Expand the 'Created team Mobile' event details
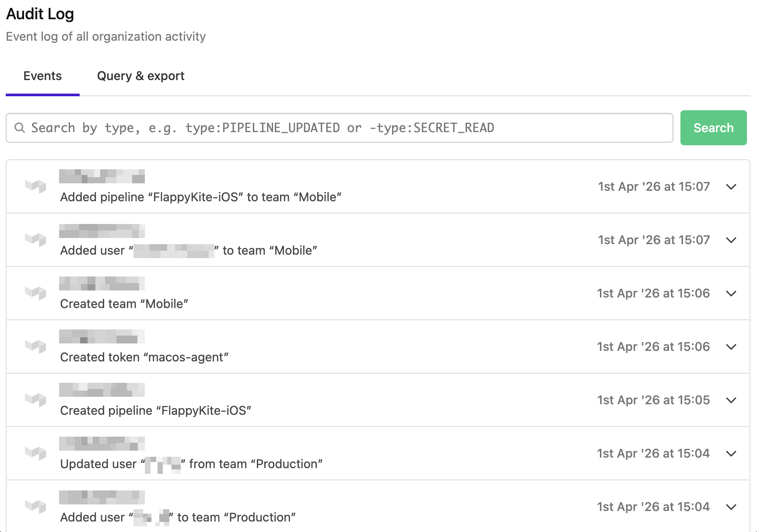This screenshot has width=757, height=532. pos(731,293)
